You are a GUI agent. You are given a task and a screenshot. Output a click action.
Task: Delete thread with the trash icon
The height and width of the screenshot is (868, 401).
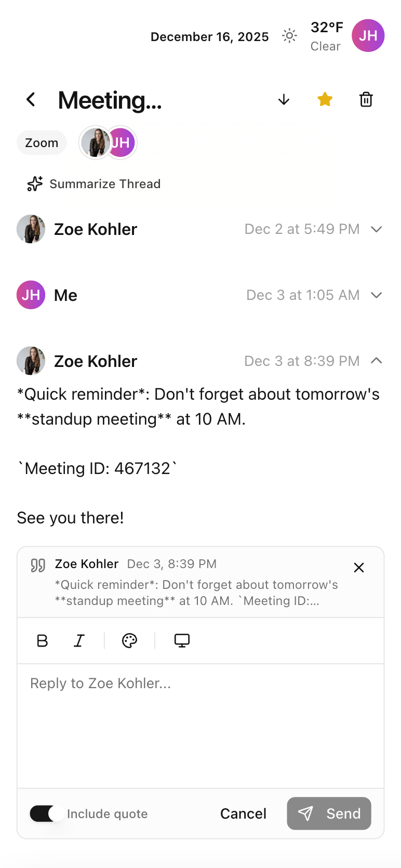click(366, 99)
